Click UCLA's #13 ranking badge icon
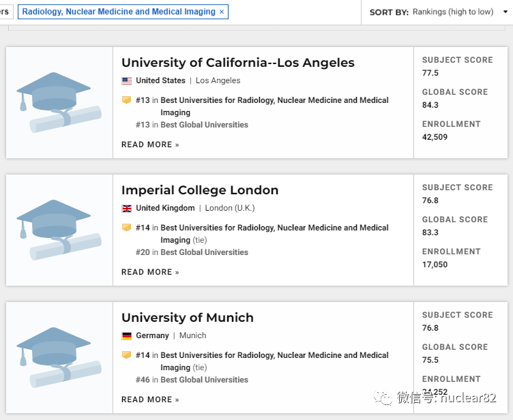 point(126,100)
